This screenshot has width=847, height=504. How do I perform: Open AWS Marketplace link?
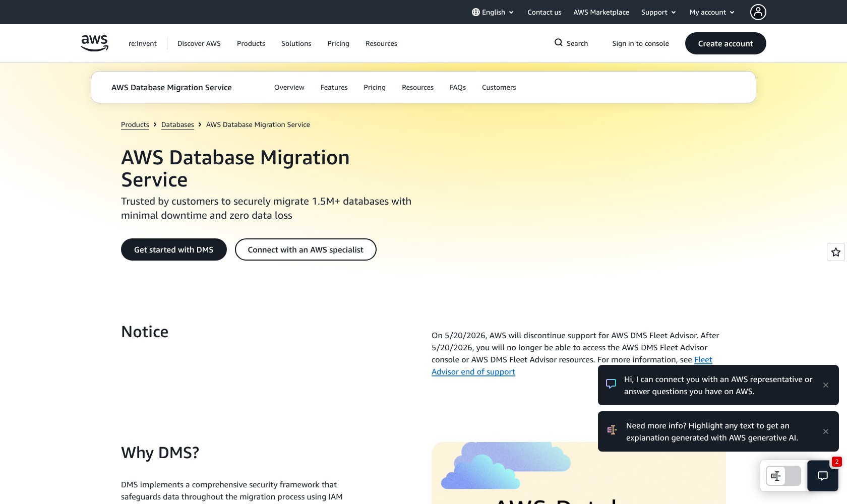click(601, 12)
